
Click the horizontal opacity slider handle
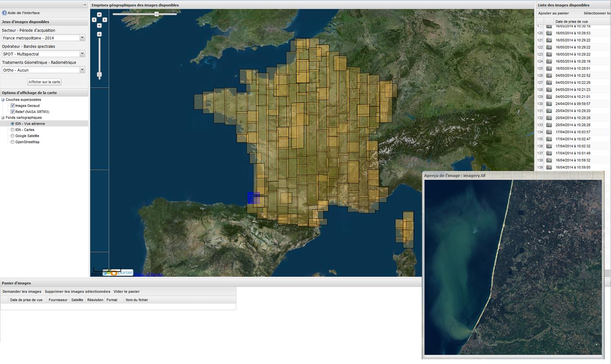pyautogui.click(x=157, y=14)
